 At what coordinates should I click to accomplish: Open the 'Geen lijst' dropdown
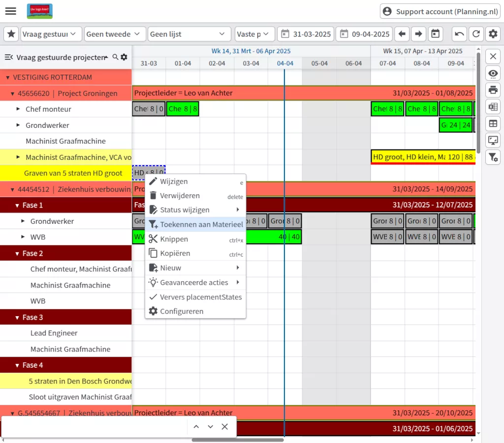[189, 34]
